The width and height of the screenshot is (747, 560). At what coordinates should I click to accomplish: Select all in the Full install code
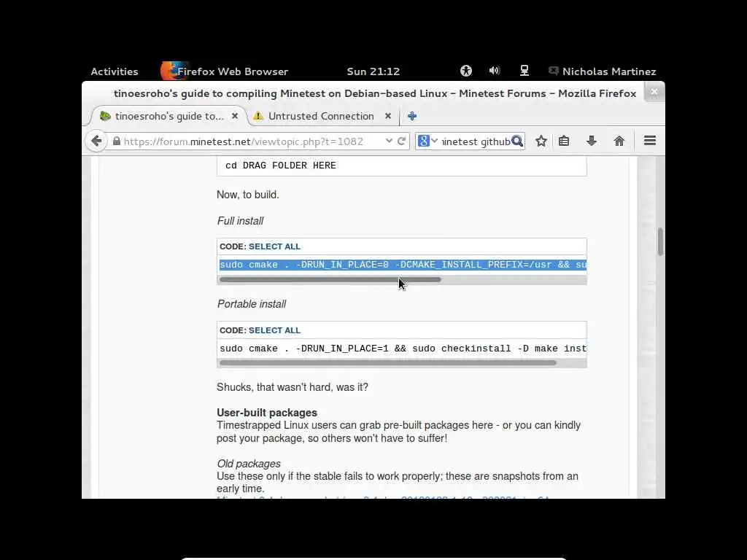(274, 246)
